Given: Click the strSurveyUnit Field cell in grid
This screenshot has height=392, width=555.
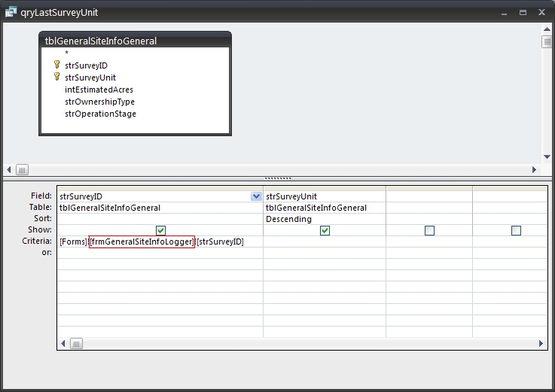Looking at the screenshot, I should click(x=325, y=196).
